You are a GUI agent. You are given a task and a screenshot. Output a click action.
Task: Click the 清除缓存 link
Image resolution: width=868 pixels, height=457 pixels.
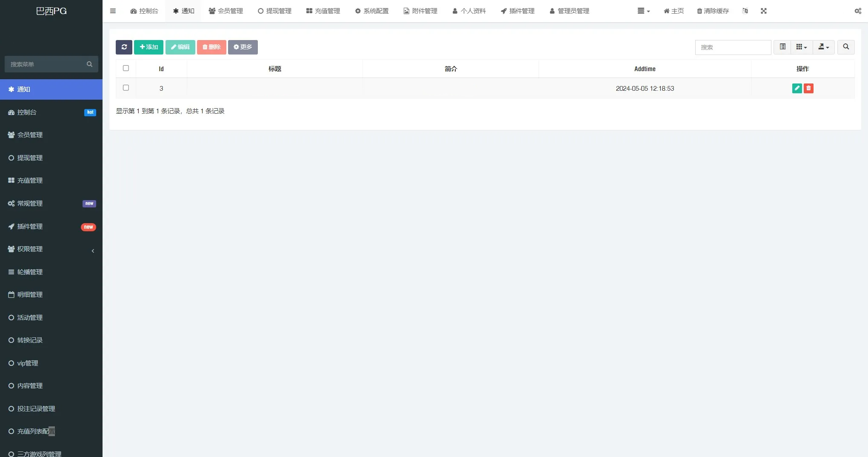[713, 11]
